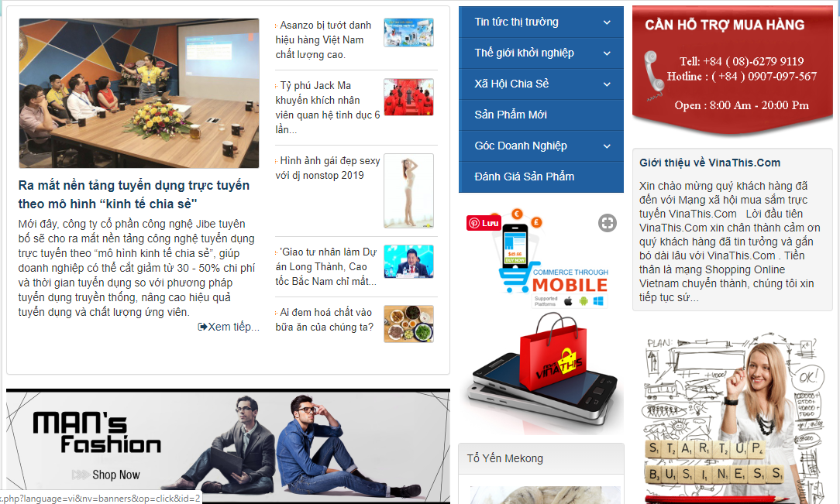Click the Ra mắt nền tảng tuyển dụng headline
The image size is (840, 504).
[x=134, y=195]
